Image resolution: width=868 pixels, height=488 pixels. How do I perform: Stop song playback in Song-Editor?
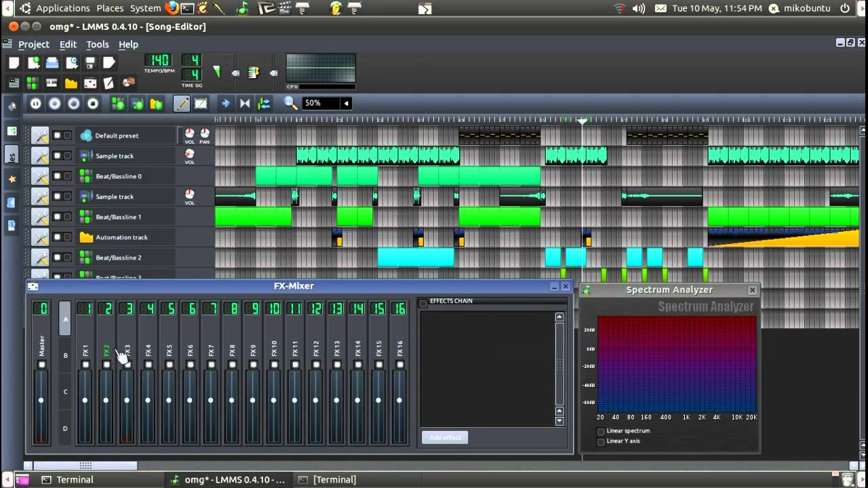tap(93, 104)
